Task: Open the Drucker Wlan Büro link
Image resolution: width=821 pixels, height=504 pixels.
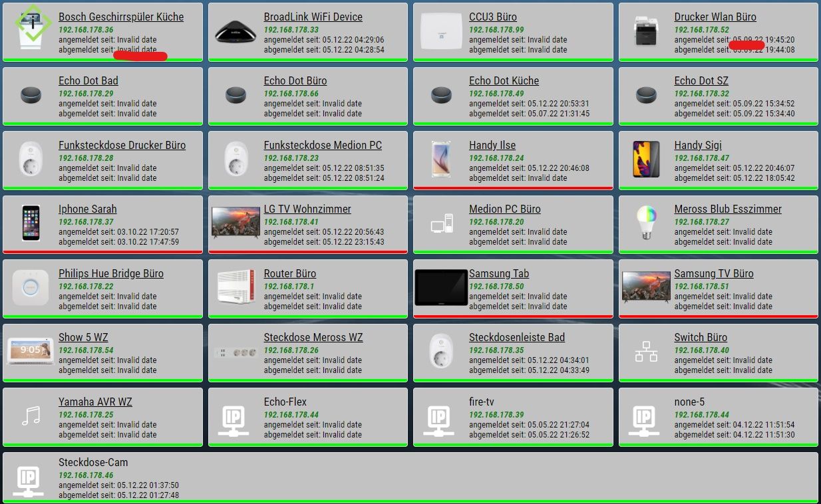Action: point(715,17)
